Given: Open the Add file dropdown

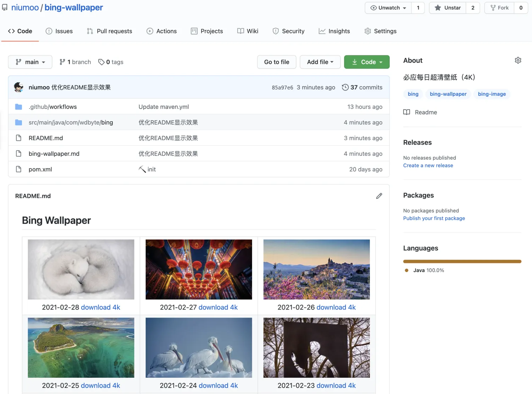Looking at the screenshot, I should coord(320,62).
